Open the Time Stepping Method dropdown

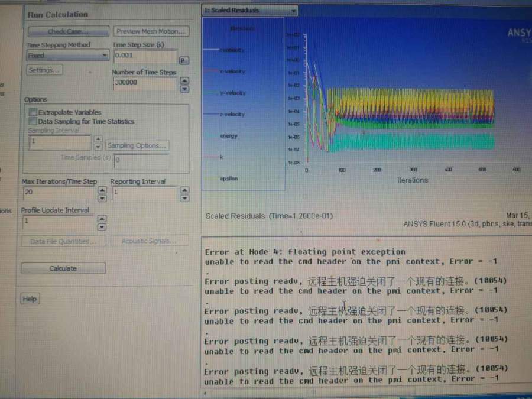[x=67, y=56]
